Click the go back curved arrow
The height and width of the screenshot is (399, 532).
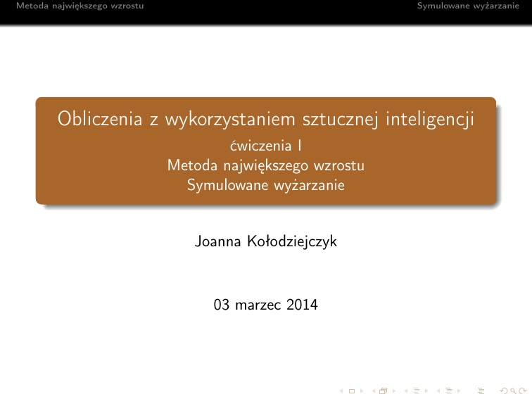(x=501, y=389)
